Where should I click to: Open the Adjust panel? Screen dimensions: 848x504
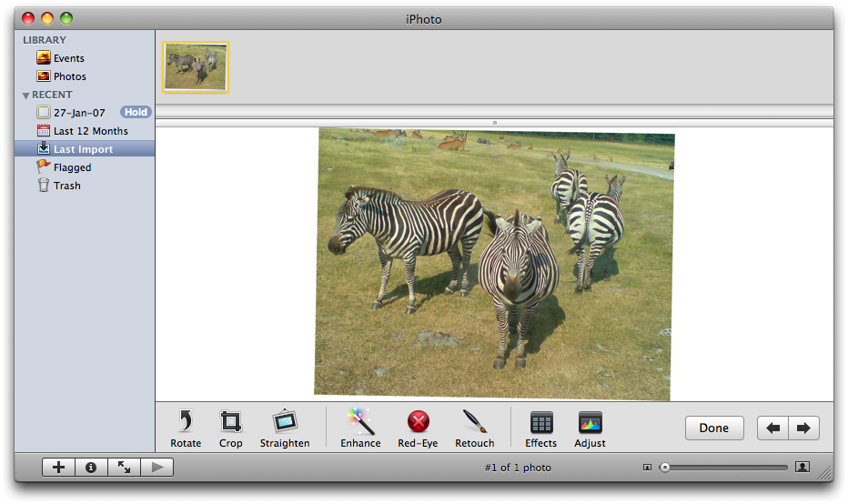pyautogui.click(x=590, y=422)
